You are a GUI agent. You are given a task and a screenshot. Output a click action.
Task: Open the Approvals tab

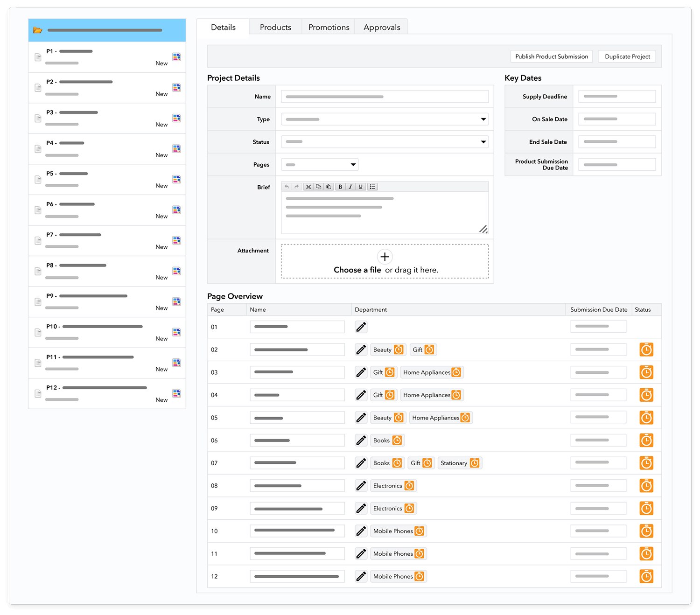tap(382, 28)
